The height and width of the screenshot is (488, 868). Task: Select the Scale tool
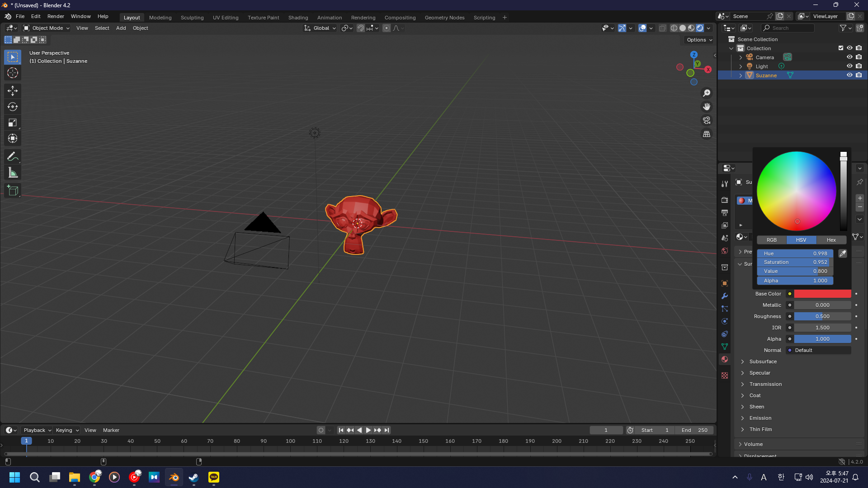pyautogui.click(x=13, y=122)
